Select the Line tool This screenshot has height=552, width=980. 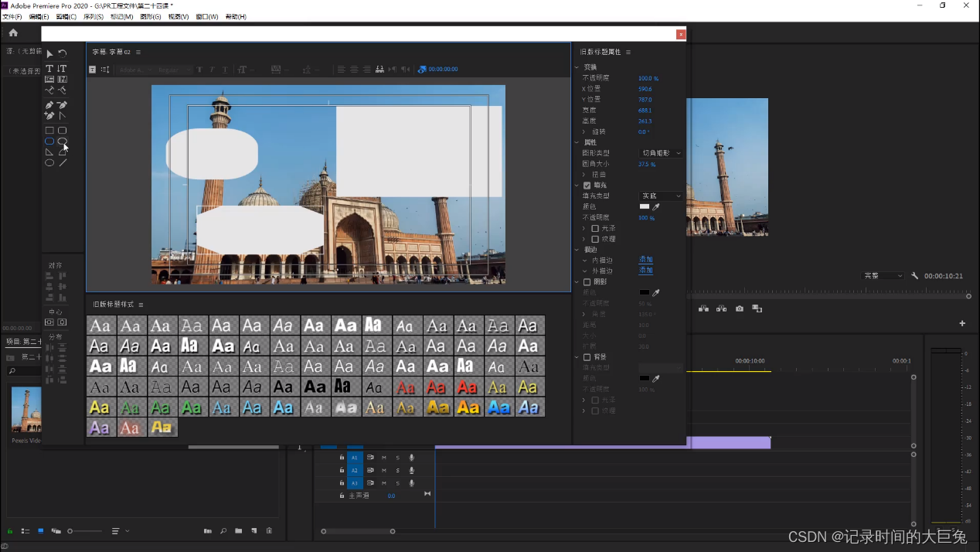click(x=63, y=163)
